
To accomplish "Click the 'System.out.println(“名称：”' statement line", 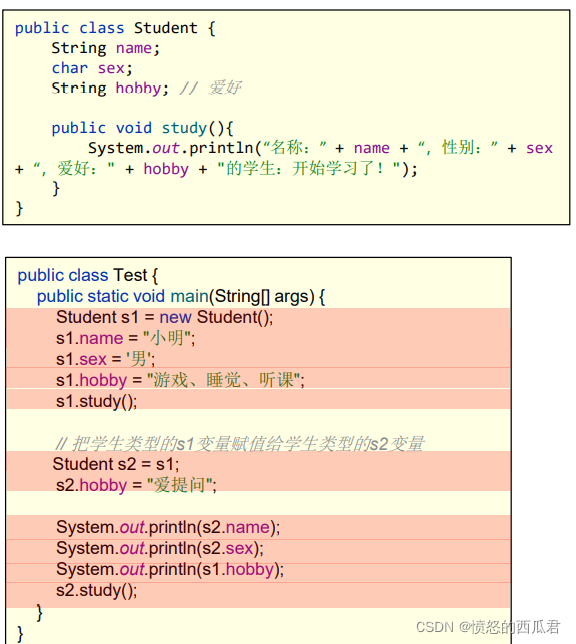I will point(320,148).
